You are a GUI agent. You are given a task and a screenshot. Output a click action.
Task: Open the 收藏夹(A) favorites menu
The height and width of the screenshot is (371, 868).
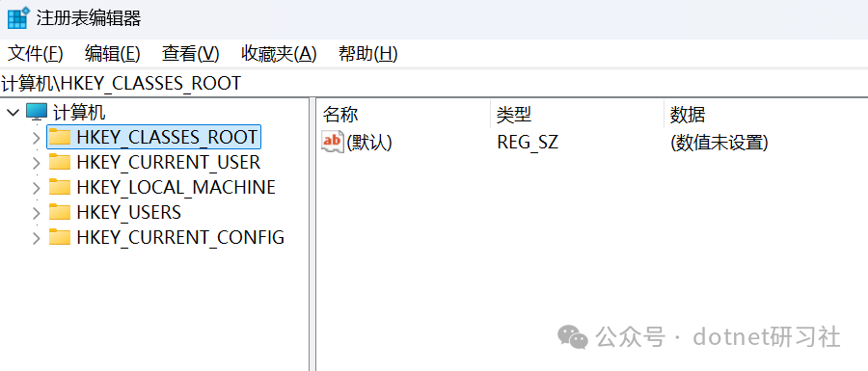(x=279, y=54)
